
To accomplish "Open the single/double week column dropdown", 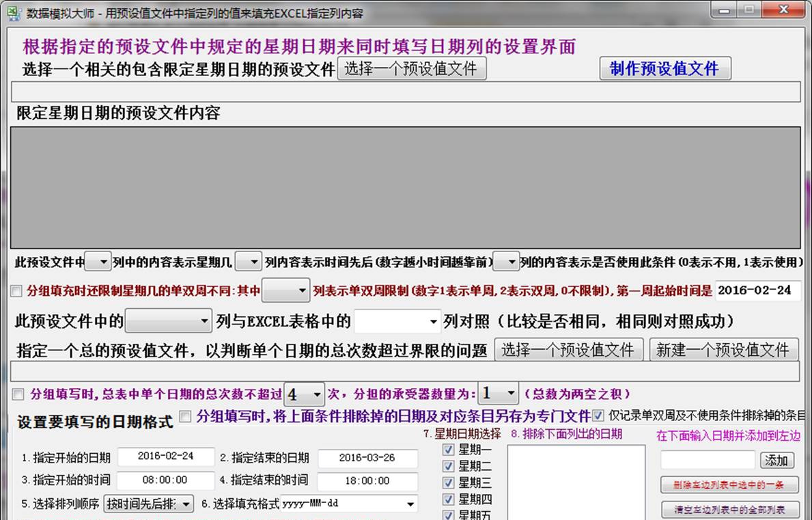I will click(285, 290).
